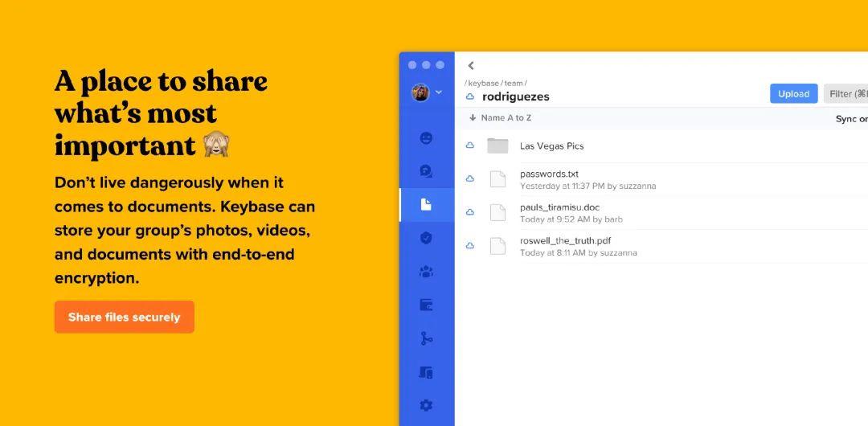Open the Wallet icon in sidebar
Image resolution: width=868 pixels, height=426 pixels.
tap(426, 305)
